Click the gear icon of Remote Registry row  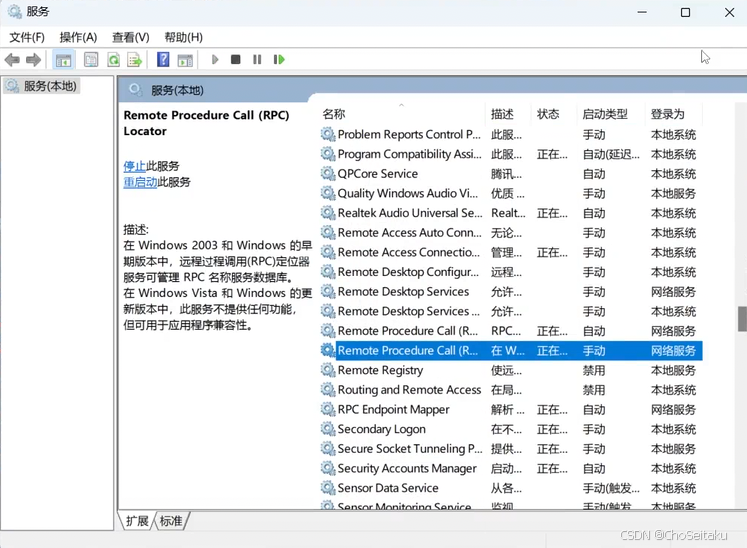pos(328,370)
